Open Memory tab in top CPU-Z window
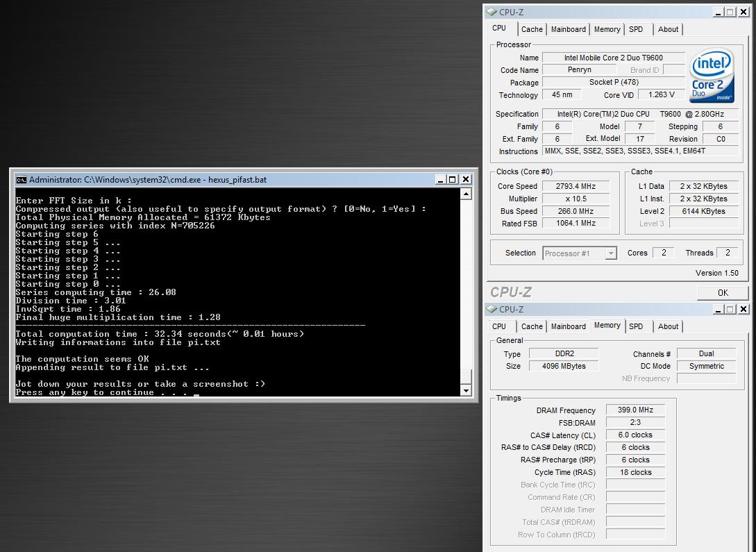 click(x=607, y=29)
